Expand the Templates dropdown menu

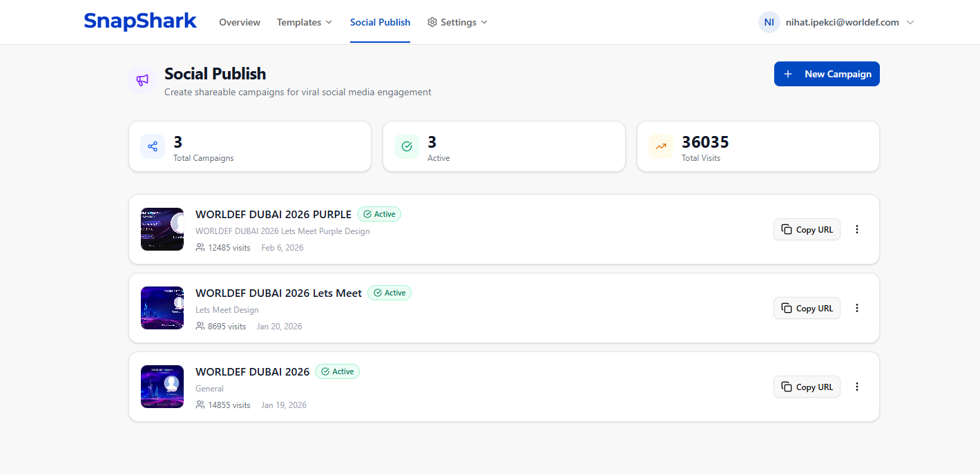(x=305, y=22)
